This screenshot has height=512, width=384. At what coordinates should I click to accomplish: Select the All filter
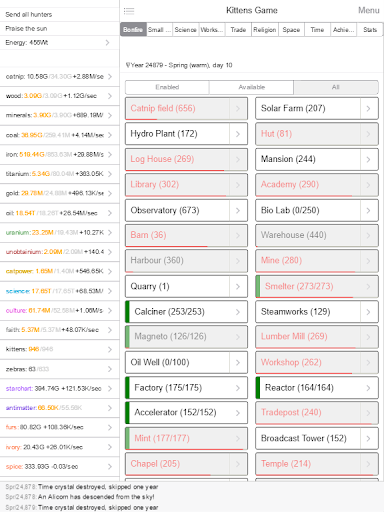click(x=336, y=87)
